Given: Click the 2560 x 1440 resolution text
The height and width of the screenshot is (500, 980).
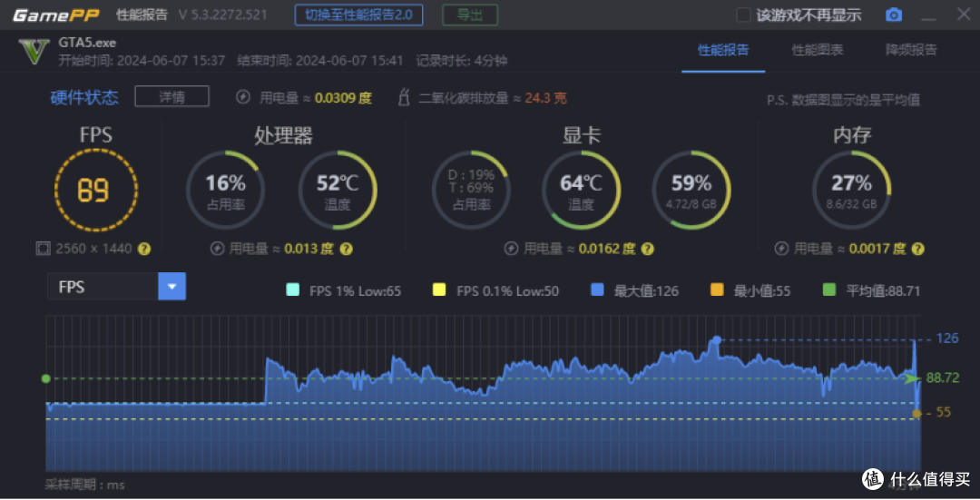Looking at the screenshot, I should pyautogui.click(x=93, y=249).
